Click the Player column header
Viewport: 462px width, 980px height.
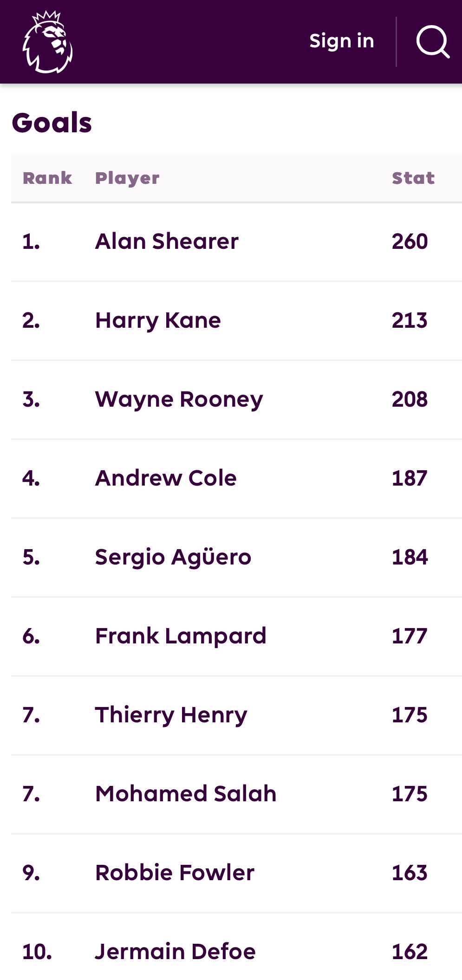pyautogui.click(x=127, y=178)
